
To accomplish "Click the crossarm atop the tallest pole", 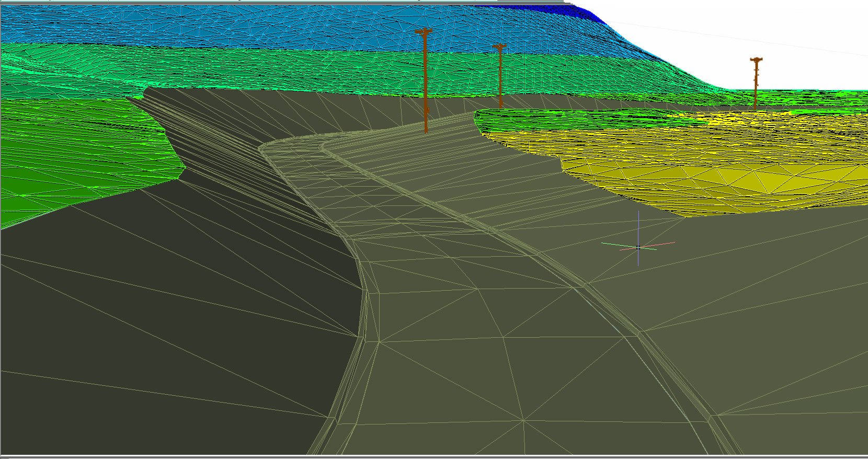I will tap(424, 32).
